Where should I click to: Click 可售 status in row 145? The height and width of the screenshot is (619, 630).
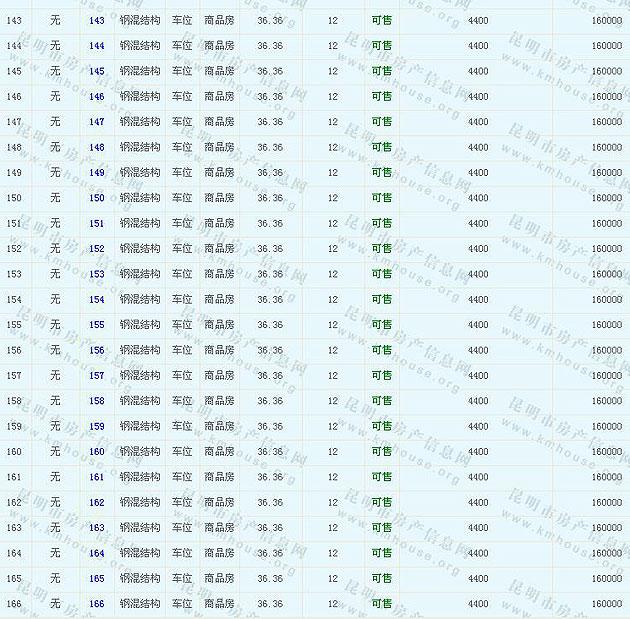coord(381,71)
